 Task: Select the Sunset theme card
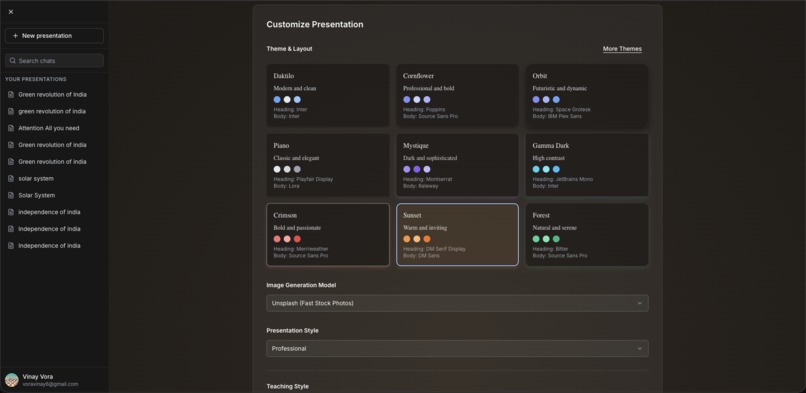pyautogui.click(x=457, y=235)
